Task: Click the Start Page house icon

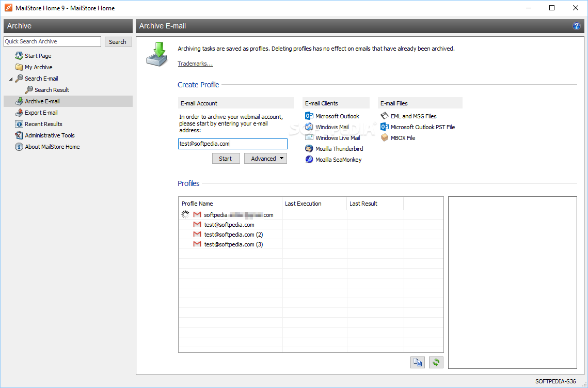Action: (x=19, y=56)
